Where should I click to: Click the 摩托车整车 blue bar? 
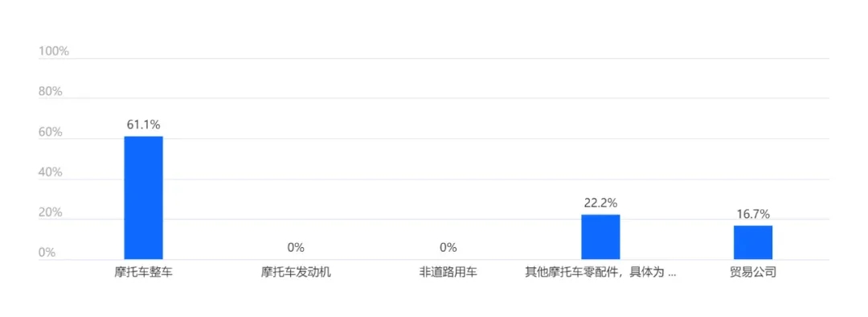tap(143, 198)
